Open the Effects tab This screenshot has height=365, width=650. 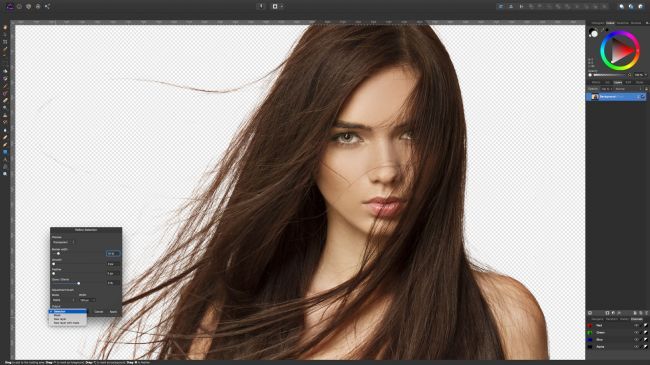[628, 82]
